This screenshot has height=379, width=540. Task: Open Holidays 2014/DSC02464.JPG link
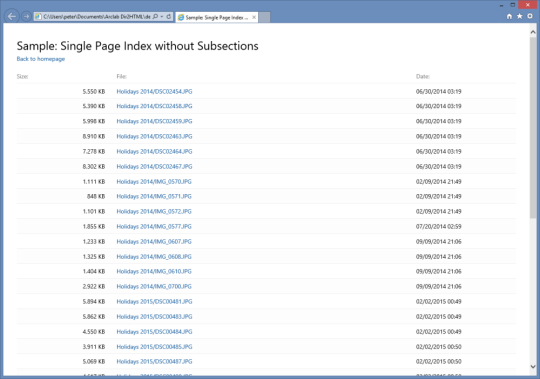[154, 151]
